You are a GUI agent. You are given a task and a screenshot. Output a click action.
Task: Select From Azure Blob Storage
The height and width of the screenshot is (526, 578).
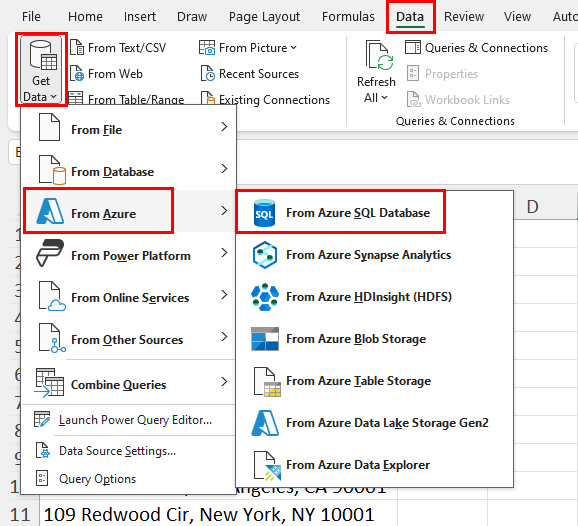[374, 339]
